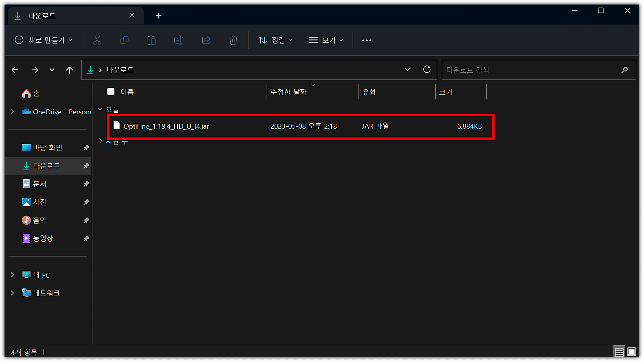Click the Paste clipboard icon
Viewport: 644px width, 362px height.
152,40
